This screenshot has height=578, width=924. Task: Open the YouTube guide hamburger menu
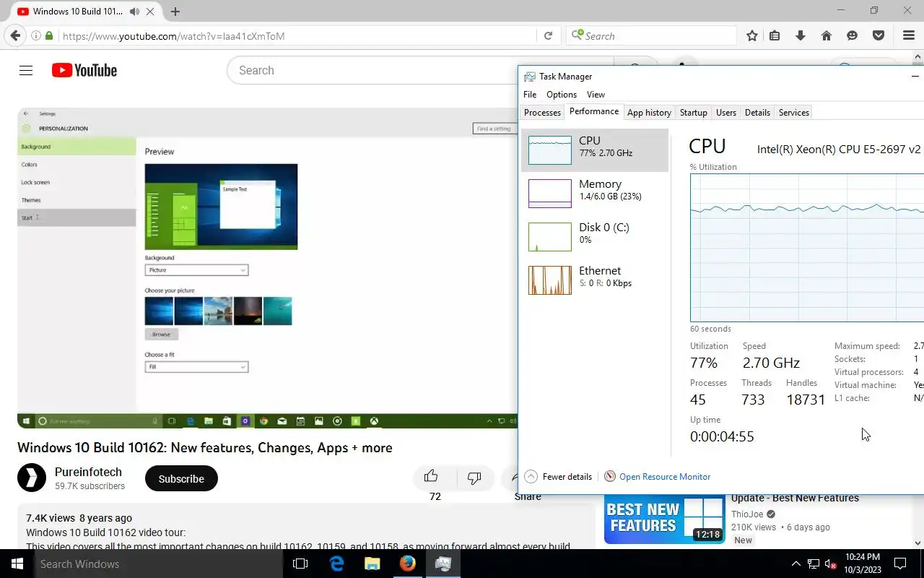[x=26, y=70]
